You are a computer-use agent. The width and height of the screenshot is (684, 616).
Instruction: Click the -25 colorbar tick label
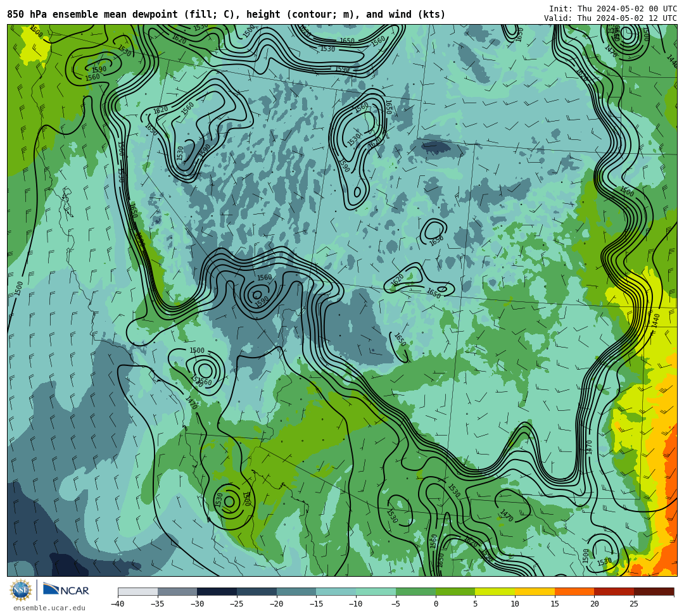pos(236,604)
